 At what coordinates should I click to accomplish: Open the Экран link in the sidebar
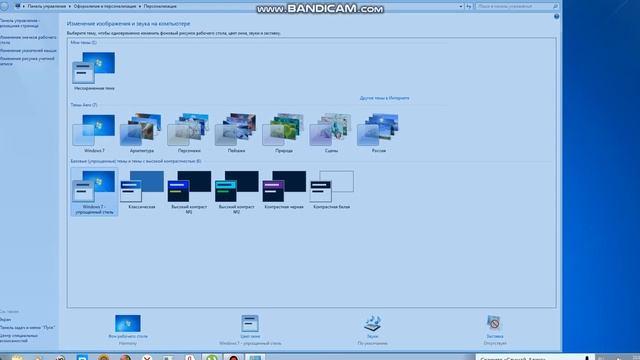pyautogui.click(x=5, y=320)
